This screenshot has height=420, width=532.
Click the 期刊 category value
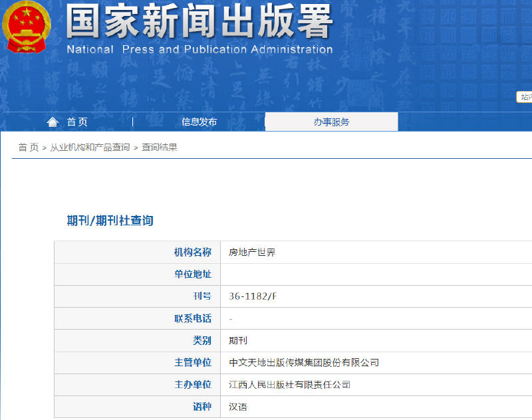point(238,340)
